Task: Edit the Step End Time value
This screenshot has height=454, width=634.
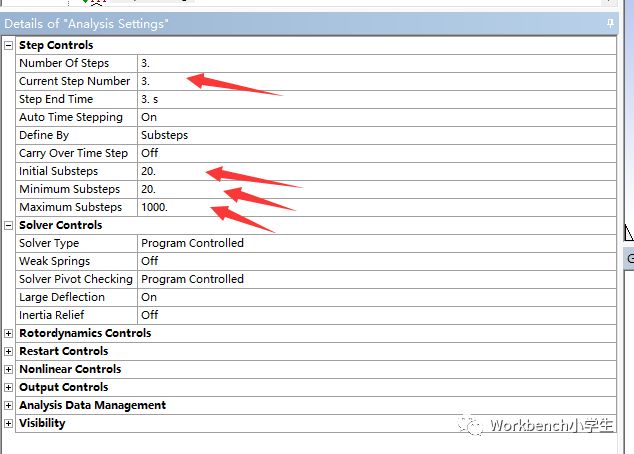Action: (377, 99)
